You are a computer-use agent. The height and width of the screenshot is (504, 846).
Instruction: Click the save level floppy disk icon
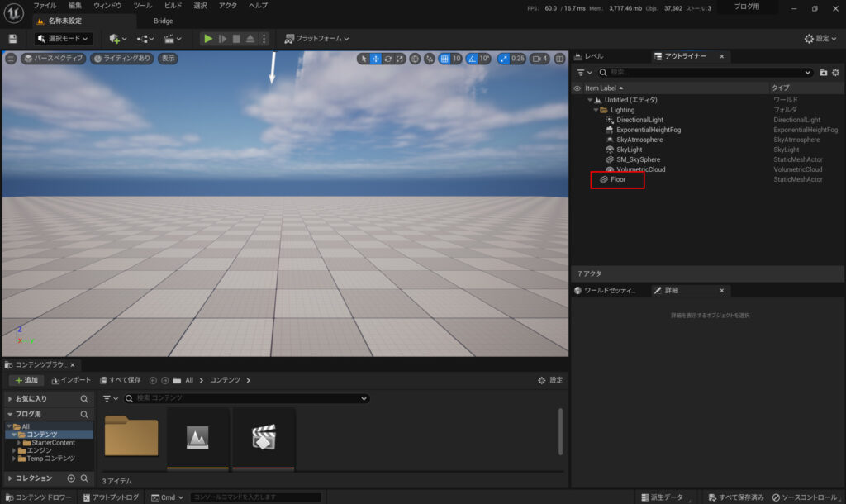[12, 39]
